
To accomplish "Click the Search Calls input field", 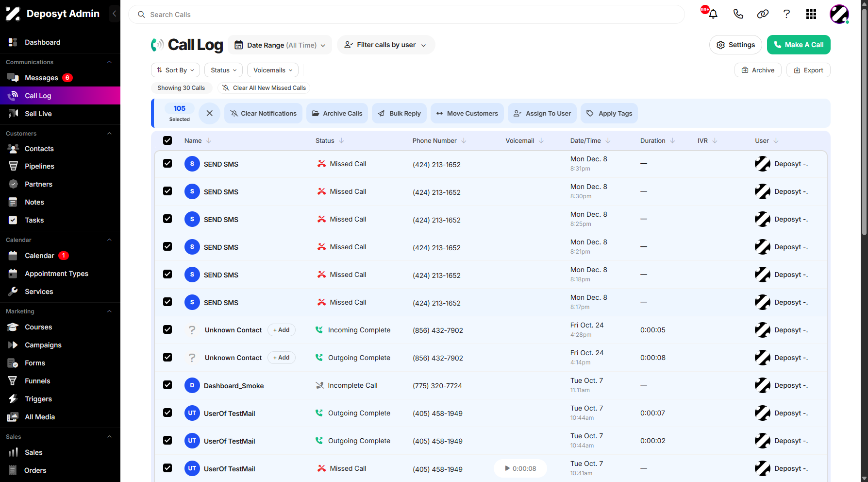I will click(x=406, y=15).
